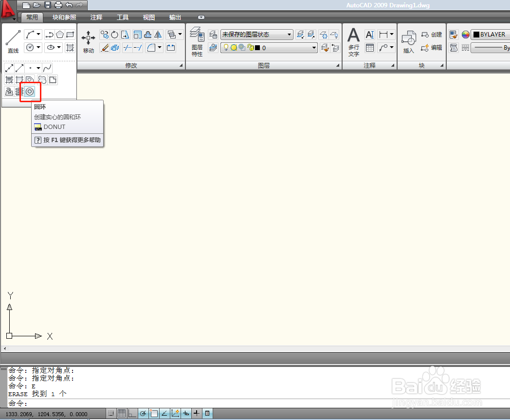Click the command line input (命令:)
Screen dimensions: 510x420
(258, 403)
